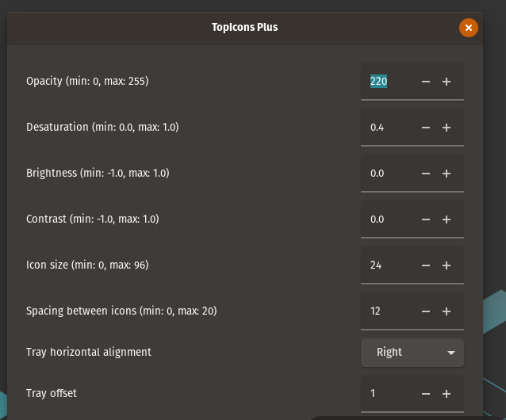Increase the Opacity value with plus
Viewport: 506px width, 420px height.
point(447,82)
